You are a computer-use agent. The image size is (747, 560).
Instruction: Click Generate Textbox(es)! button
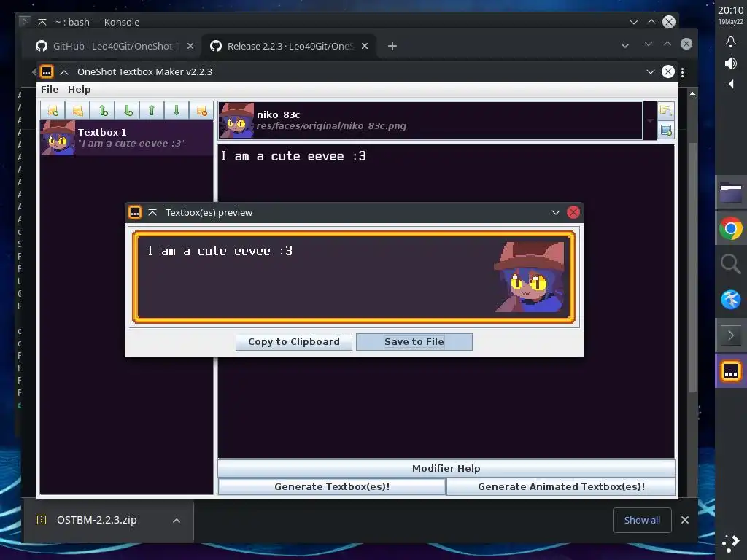pos(332,486)
